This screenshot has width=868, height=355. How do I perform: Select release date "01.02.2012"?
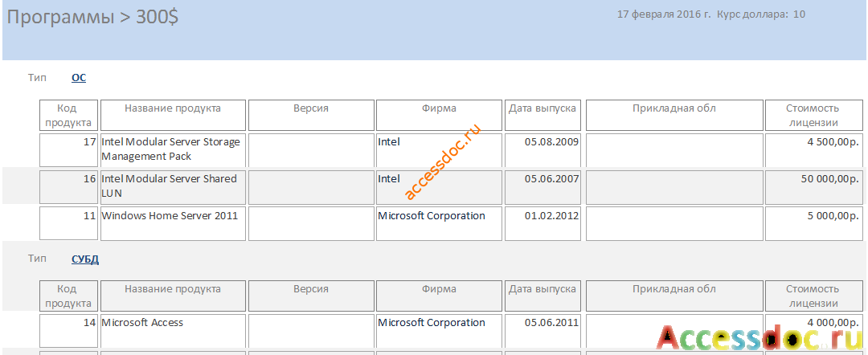(x=542, y=224)
